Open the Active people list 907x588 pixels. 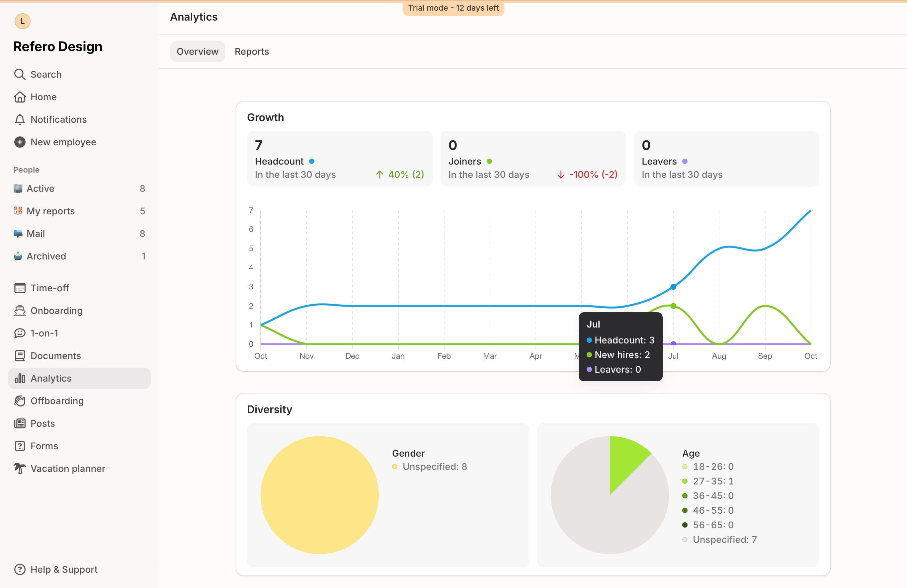41,188
